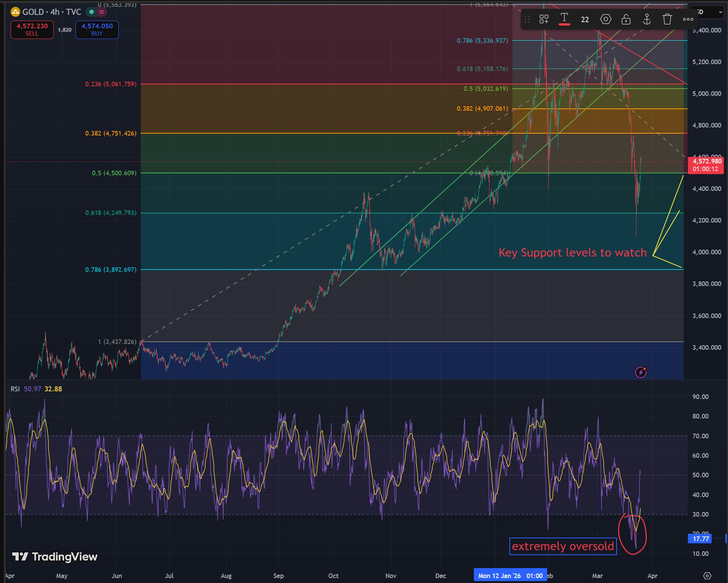Click the SELL 4,572.230 button
The height and width of the screenshot is (583, 728).
(x=32, y=29)
